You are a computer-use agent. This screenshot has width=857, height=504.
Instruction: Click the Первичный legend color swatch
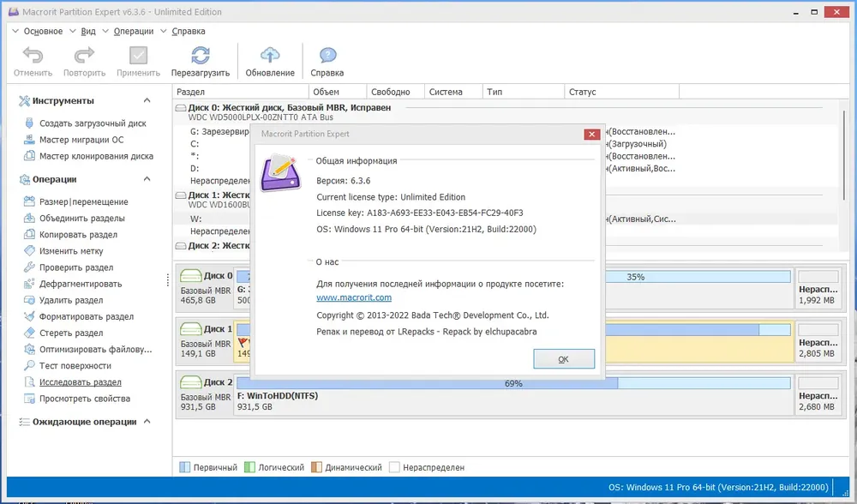tap(185, 467)
